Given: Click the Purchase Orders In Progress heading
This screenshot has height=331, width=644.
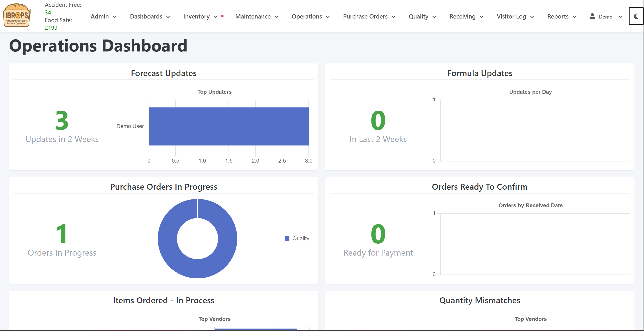Looking at the screenshot, I should (x=164, y=187).
